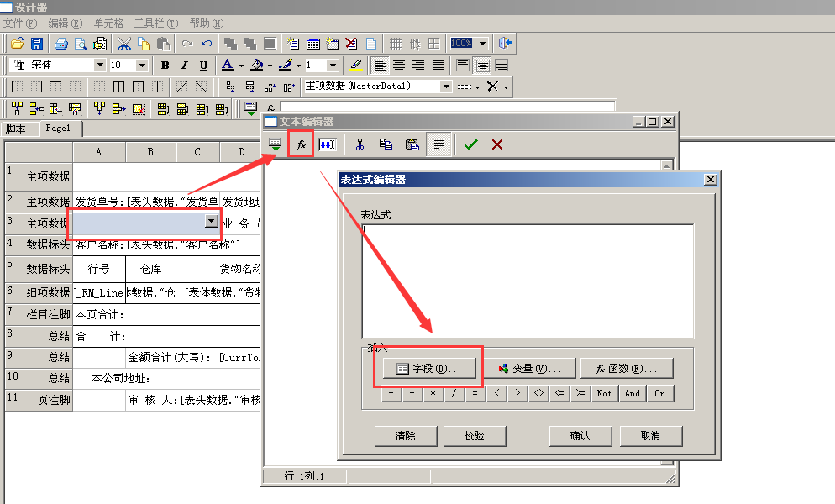Screen dimensions: 835x504
Task: Switch to the 脚本 tab
Action: click(16, 129)
